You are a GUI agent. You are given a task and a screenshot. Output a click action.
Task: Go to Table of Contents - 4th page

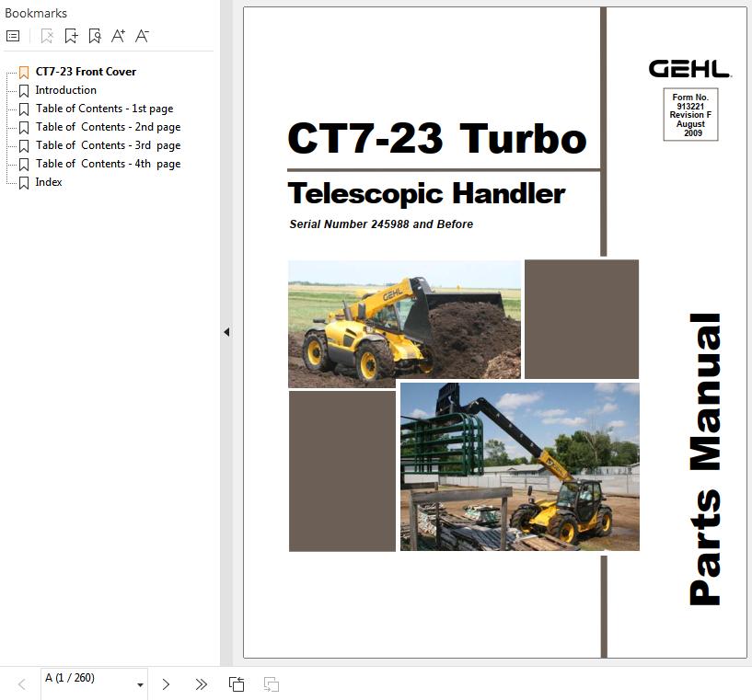(108, 164)
